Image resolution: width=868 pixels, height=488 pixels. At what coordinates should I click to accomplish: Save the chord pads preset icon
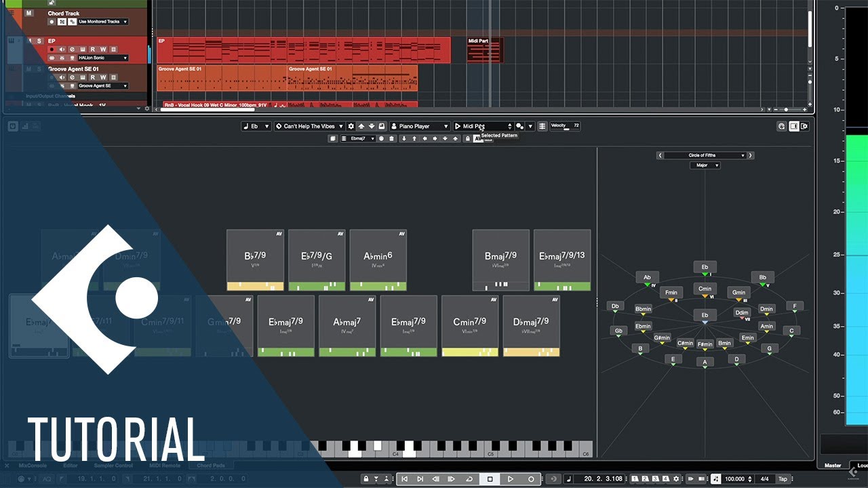coord(381,126)
